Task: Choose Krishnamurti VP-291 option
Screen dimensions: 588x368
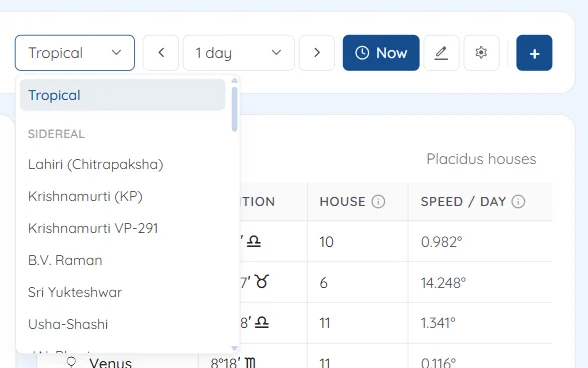Action: click(123, 228)
